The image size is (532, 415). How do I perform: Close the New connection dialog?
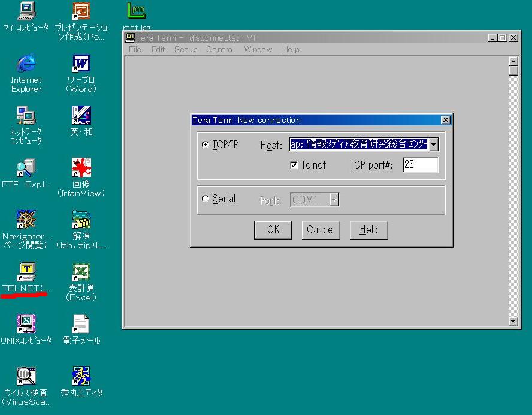click(x=446, y=120)
